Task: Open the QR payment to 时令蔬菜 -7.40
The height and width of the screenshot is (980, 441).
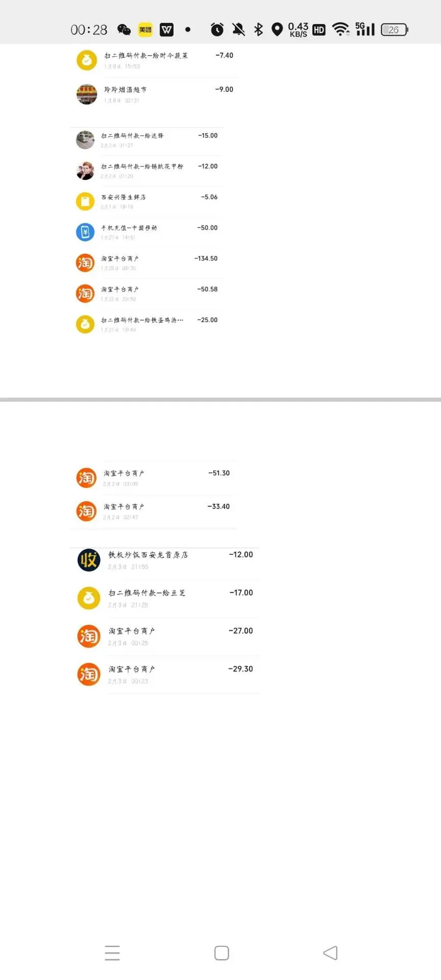Action: pos(155,60)
